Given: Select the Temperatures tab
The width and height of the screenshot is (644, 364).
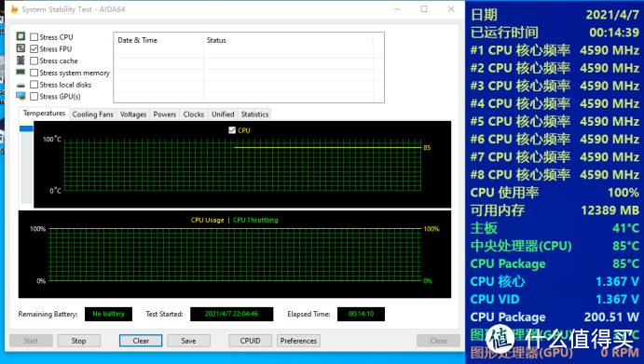Looking at the screenshot, I should click(x=44, y=114).
